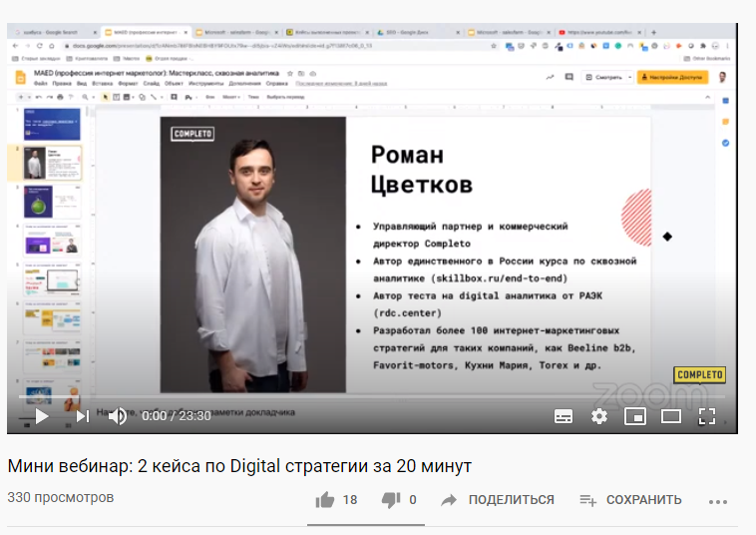
Task: Skip to the next video
Action: [x=83, y=416]
